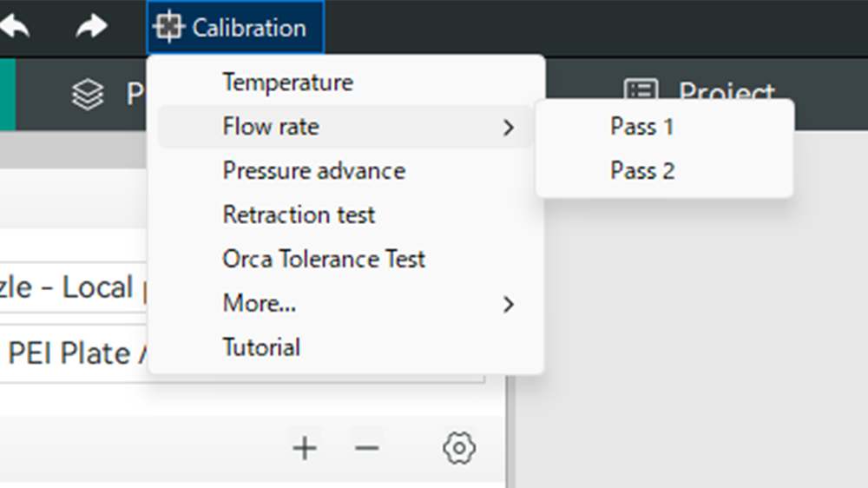Choose Pressure advance calibration
868x488 pixels.
coord(313,171)
